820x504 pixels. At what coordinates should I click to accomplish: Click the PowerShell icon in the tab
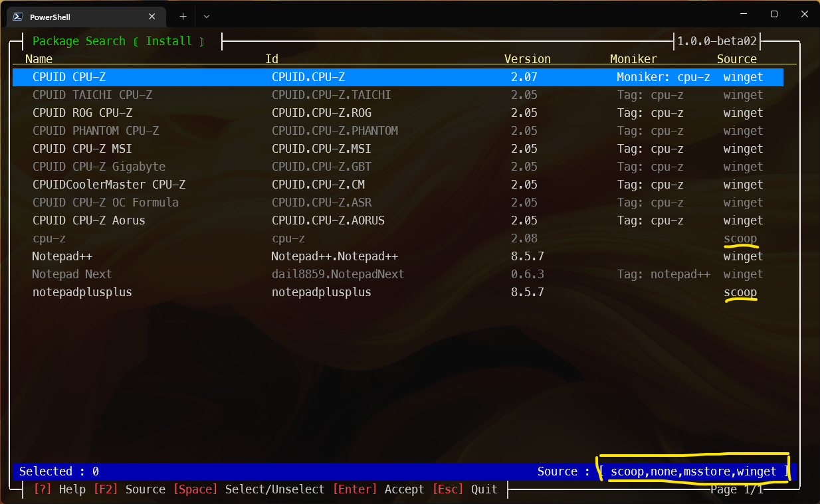click(x=18, y=17)
